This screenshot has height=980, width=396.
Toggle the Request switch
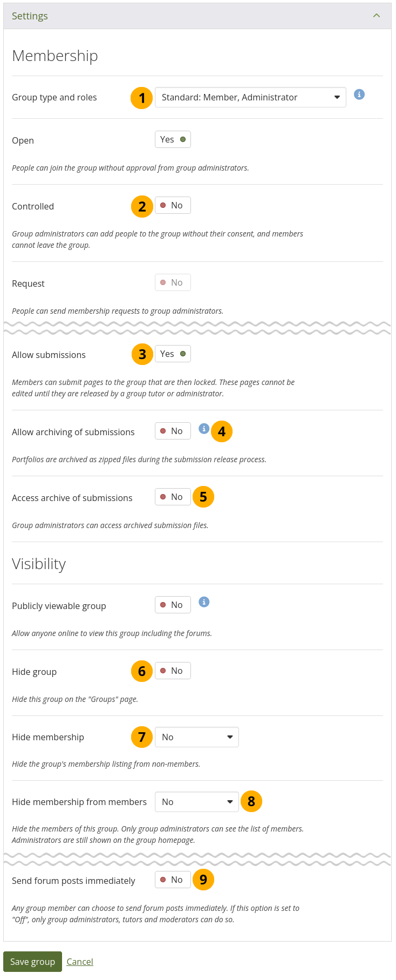point(173,283)
